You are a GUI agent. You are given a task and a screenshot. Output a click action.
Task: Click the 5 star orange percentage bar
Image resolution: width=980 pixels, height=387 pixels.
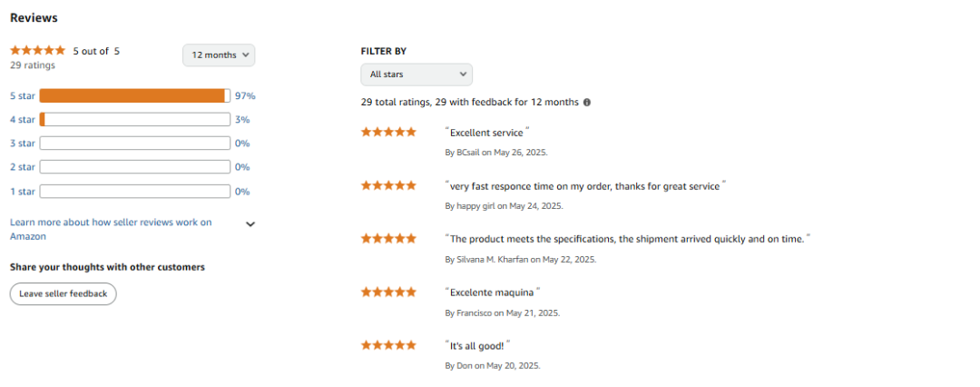[135, 95]
